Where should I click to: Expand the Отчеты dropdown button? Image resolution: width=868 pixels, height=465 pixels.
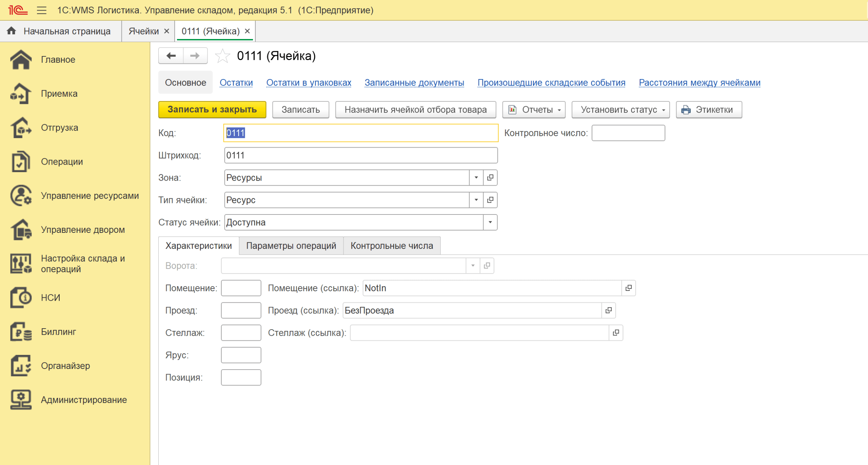[534, 110]
